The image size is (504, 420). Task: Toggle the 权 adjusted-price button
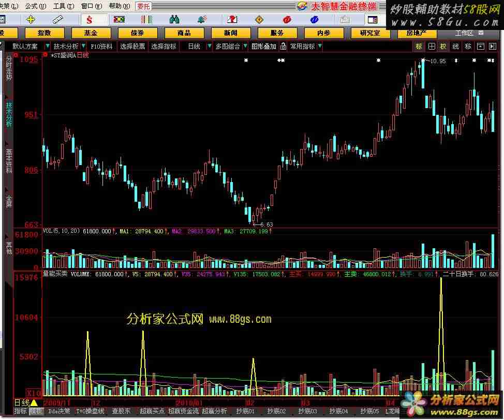pos(443,47)
